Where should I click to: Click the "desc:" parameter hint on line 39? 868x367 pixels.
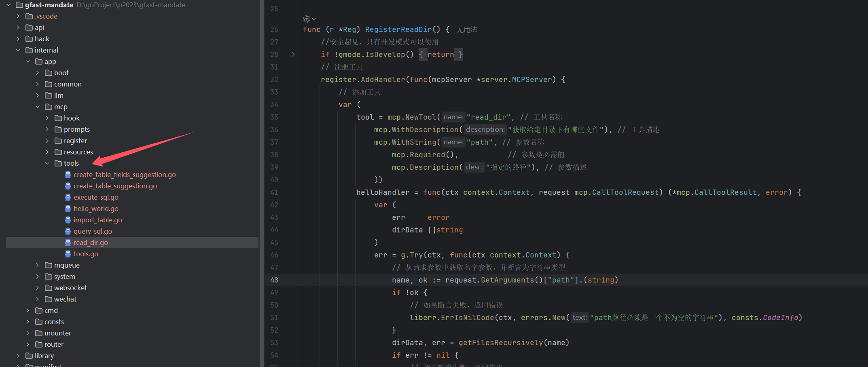click(474, 167)
